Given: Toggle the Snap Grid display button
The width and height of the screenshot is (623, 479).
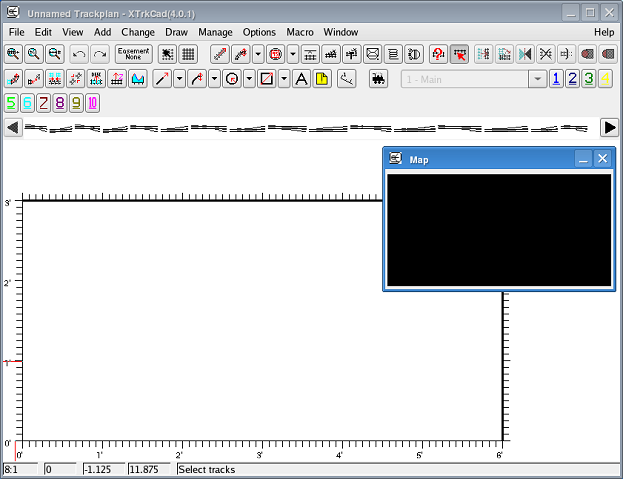Looking at the screenshot, I should [187, 54].
